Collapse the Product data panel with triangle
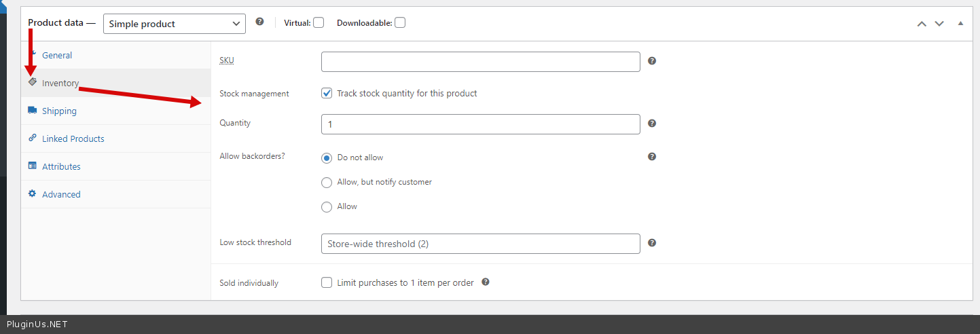 pos(960,23)
